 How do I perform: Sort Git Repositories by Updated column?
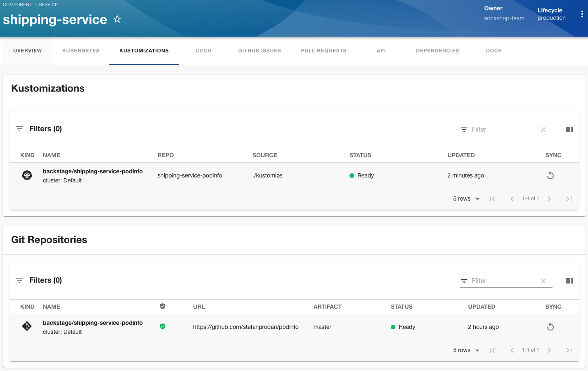point(482,307)
